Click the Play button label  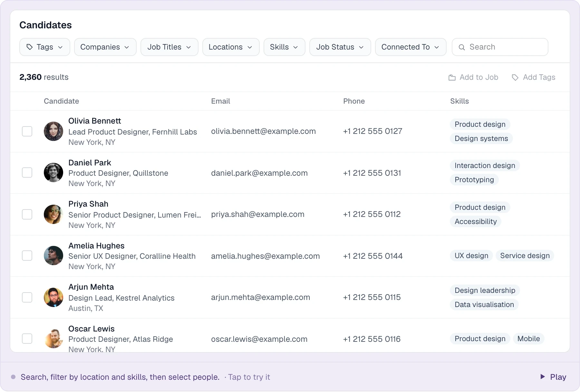point(558,377)
